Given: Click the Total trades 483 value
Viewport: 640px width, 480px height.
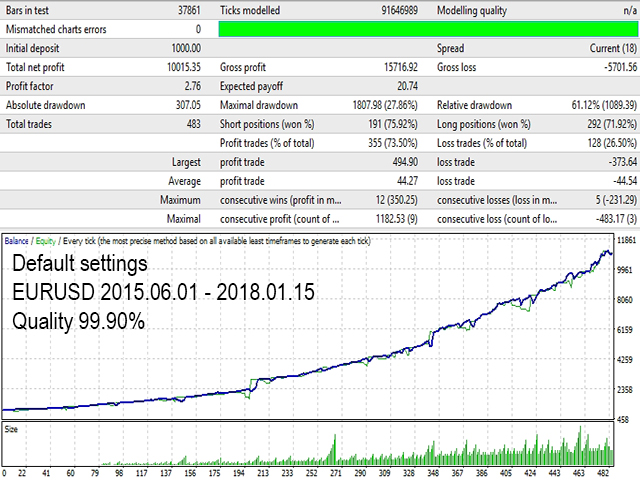Looking at the screenshot, I should click(193, 124).
